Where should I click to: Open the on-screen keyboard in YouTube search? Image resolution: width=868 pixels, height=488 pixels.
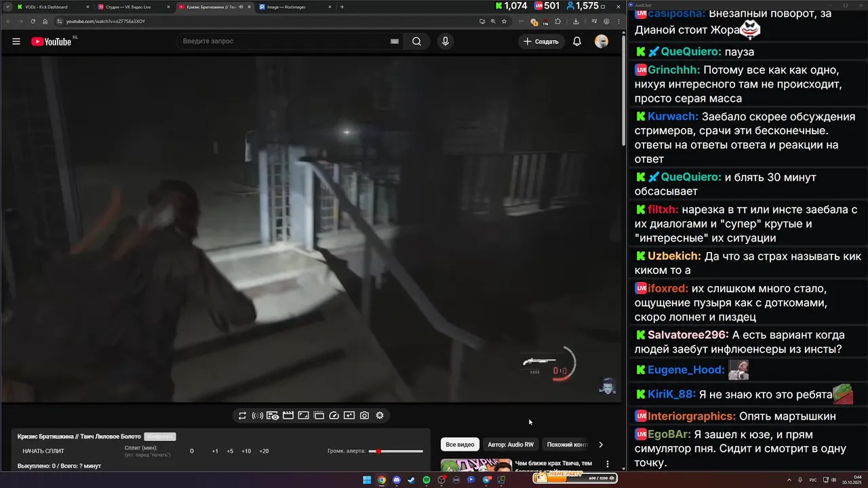[x=395, y=41]
